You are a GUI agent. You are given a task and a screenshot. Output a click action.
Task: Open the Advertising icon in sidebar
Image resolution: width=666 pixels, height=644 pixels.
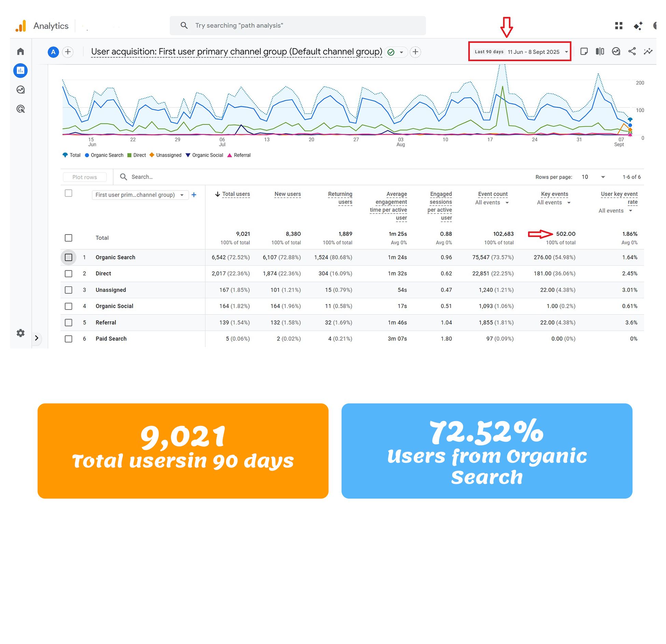tap(20, 109)
